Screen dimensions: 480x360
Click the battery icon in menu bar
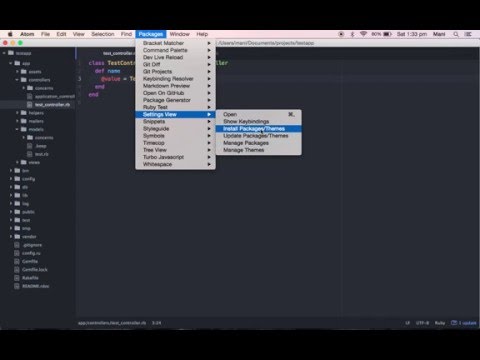(387, 34)
